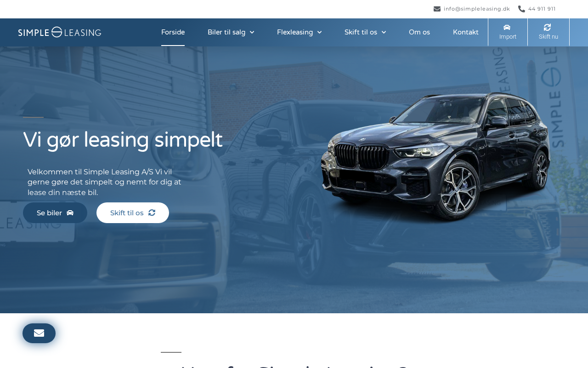Open the Import car icon button
The image size is (588, 368).
pyautogui.click(x=508, y=32)
